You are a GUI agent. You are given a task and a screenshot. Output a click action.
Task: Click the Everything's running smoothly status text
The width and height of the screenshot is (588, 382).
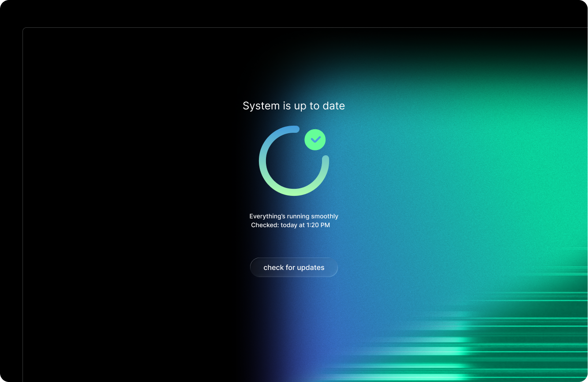pos(294,216)
